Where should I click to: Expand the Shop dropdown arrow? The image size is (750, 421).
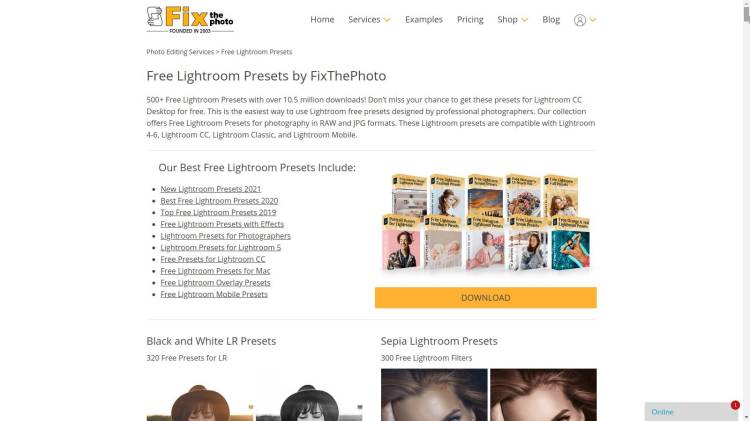pyautogui.click(x=525, y=20)
